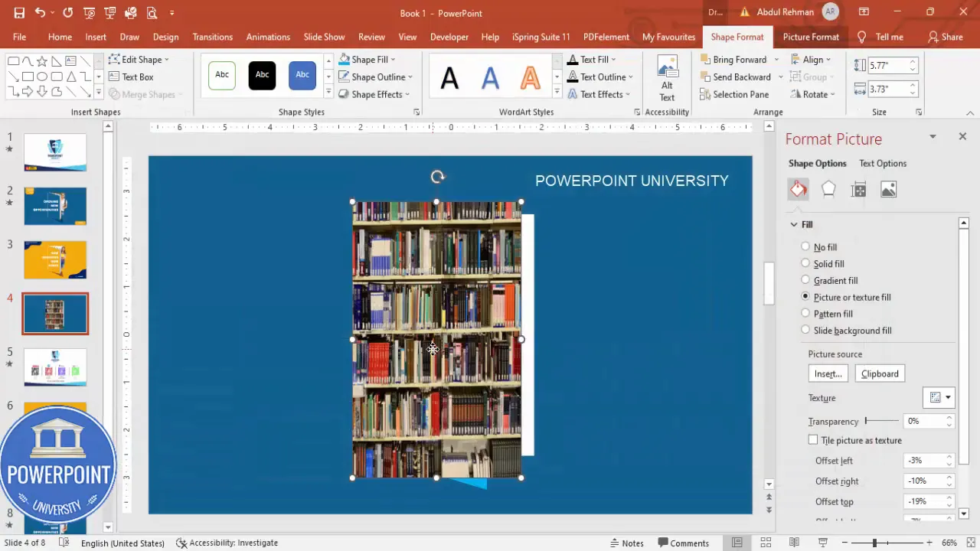
Task: Open the File menu
Action: pos(19,37)
